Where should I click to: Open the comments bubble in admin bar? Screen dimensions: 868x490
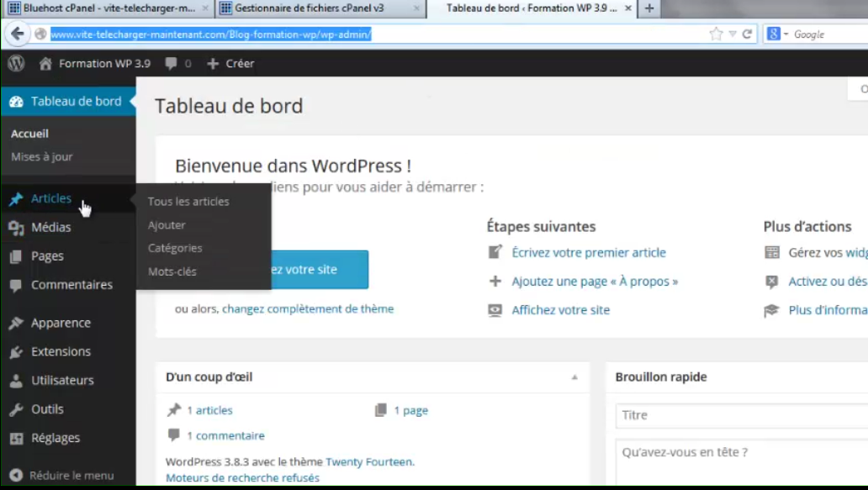click(171, 64)
